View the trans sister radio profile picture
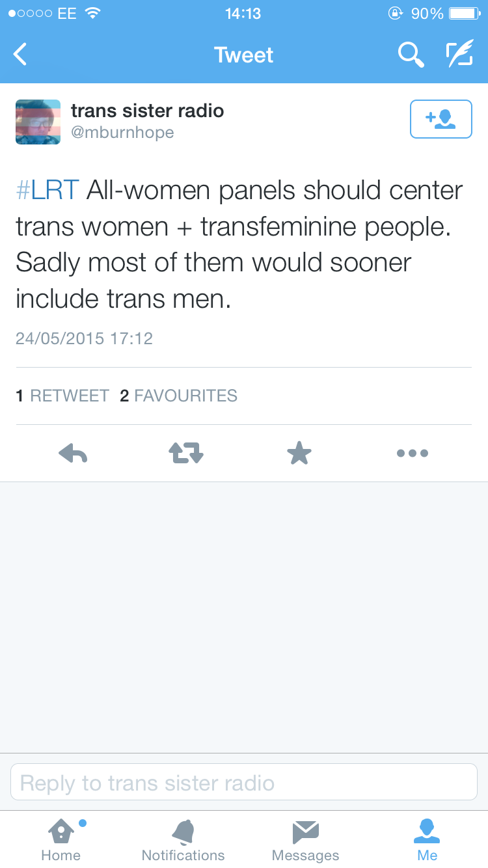Image resolution: width=488 pixels, height=868 pixels. click(38, 122)
